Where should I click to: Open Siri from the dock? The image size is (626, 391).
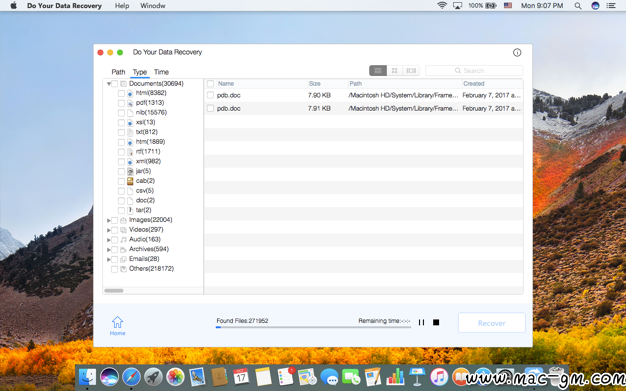109,377
